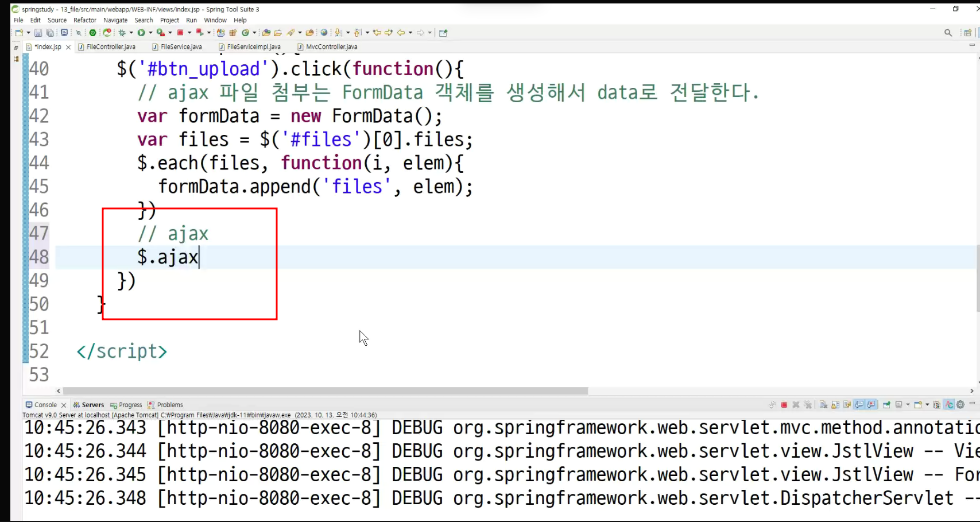Click the Remove All Terminated Launches icon
Image resolution: width=980 pixels, height=522 pixels.
point(808,405)
